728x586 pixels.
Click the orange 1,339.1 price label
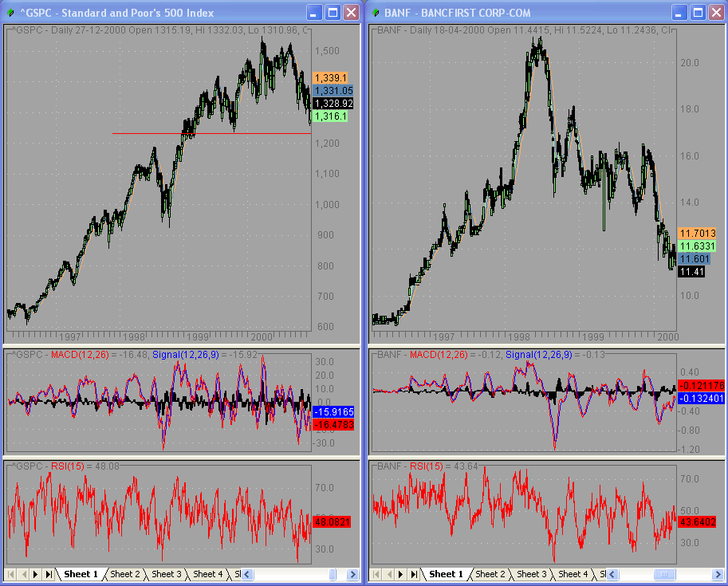click(330, 78)
